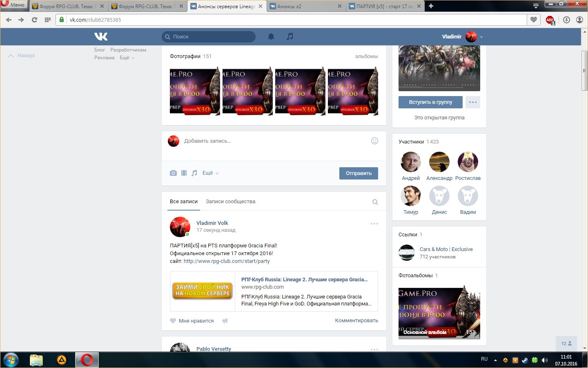This screenshot has width=588, height=368.
Task: Click the Комментировать link
Action: [356, 321]
